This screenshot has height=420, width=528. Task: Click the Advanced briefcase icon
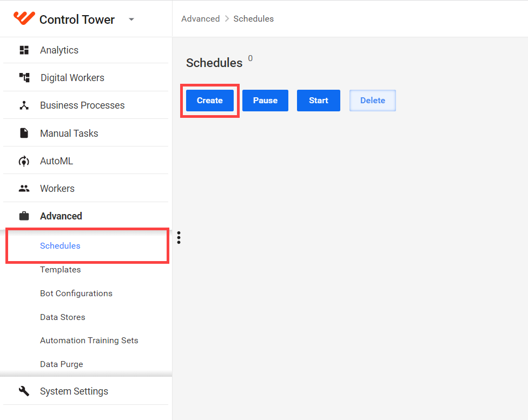pos(24,216)
